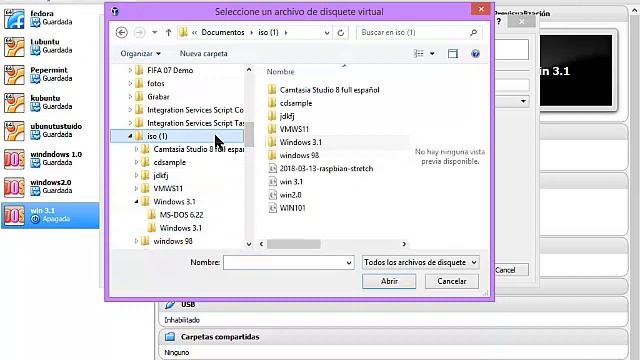Select Windows 3.1 folder in file list

pyautogui.click(x=300, y=142)
